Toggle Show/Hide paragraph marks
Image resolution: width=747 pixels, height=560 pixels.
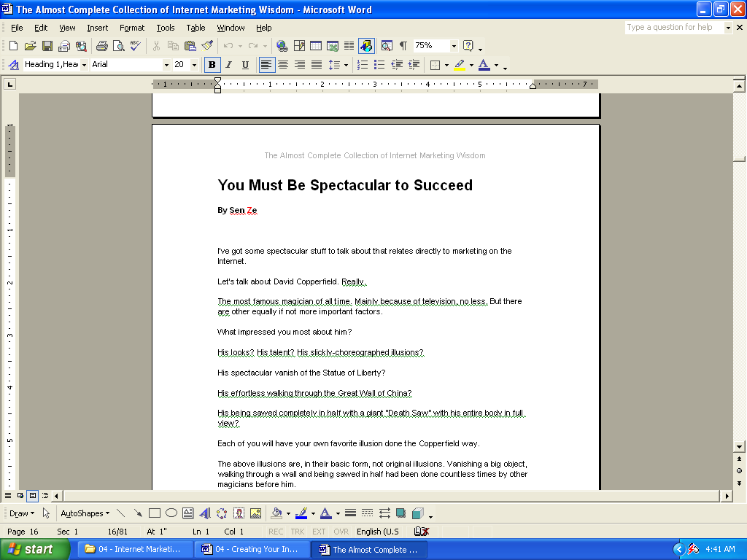point(403,46)
